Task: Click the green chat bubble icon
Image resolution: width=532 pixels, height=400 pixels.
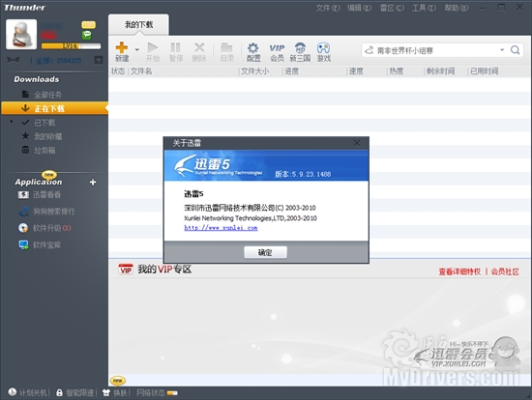Action: coord(87,35)
